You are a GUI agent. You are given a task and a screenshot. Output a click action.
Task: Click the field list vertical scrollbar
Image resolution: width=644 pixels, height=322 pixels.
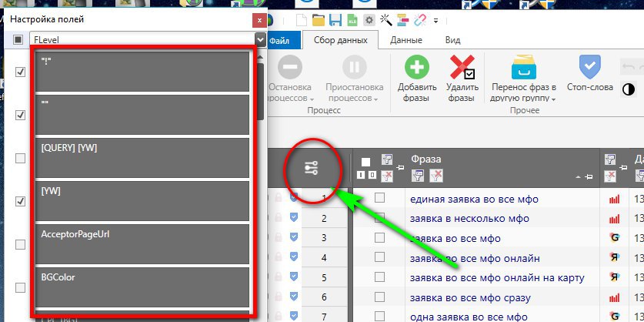pyautogui.click(x=260, y=92)
